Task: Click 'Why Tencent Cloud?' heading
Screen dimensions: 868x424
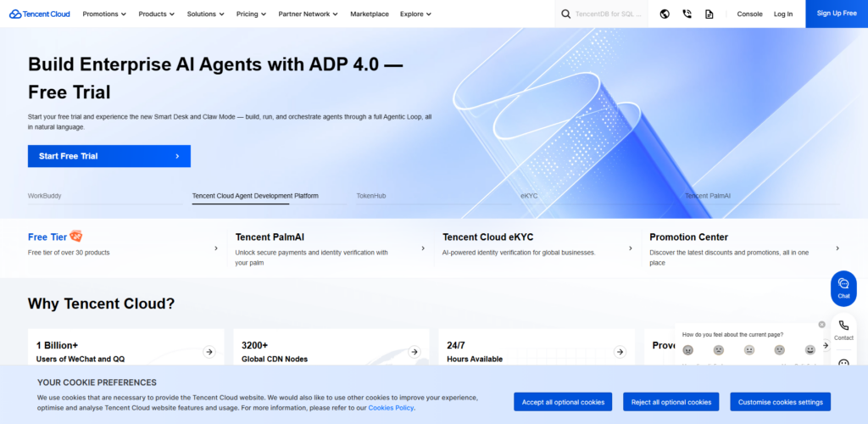Action: click(x=102, y=304)
